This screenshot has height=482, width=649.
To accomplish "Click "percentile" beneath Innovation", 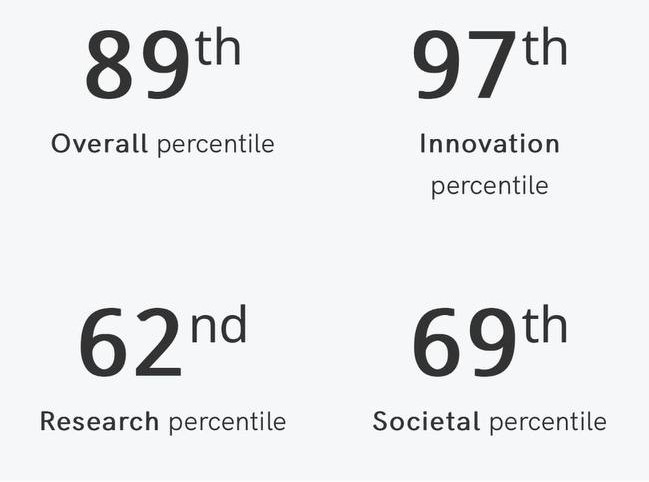I will coord(489,186).
